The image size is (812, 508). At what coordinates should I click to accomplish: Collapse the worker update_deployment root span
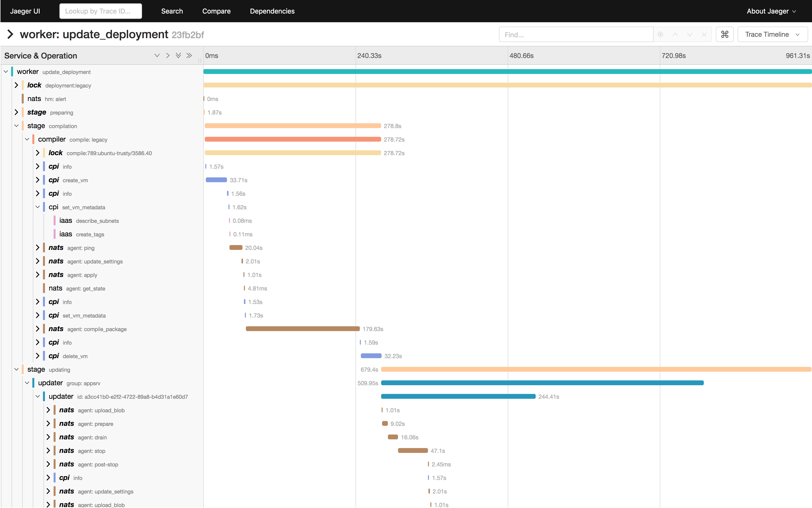[x=6, y=72]
